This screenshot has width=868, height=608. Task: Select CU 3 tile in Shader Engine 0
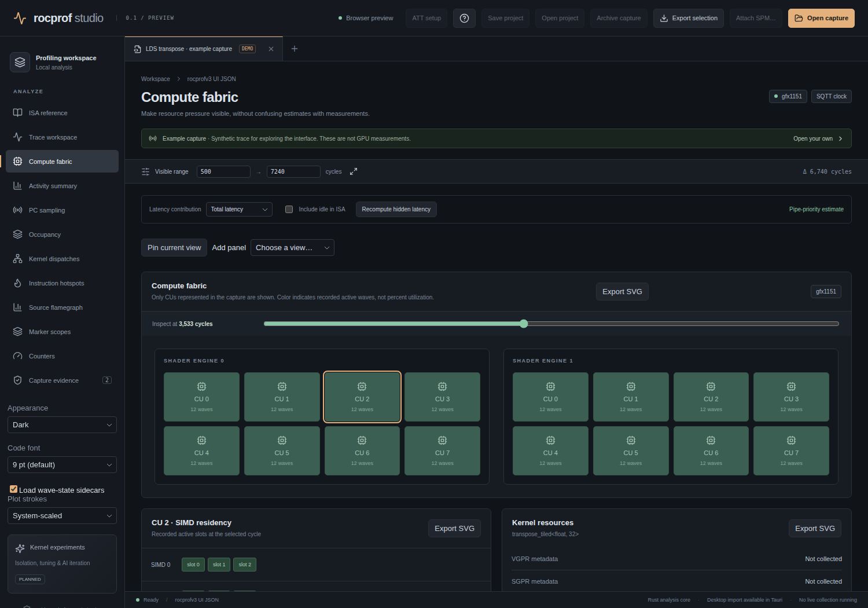tap(442, 397)
